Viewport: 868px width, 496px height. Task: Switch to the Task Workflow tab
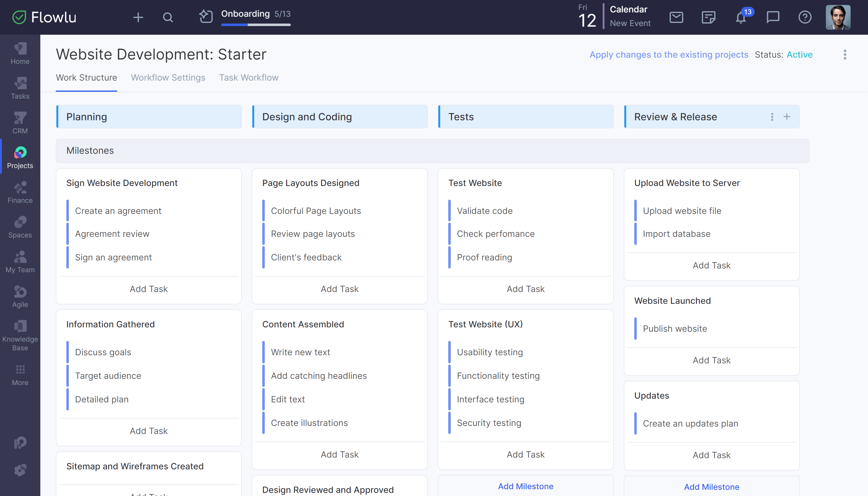249,78
